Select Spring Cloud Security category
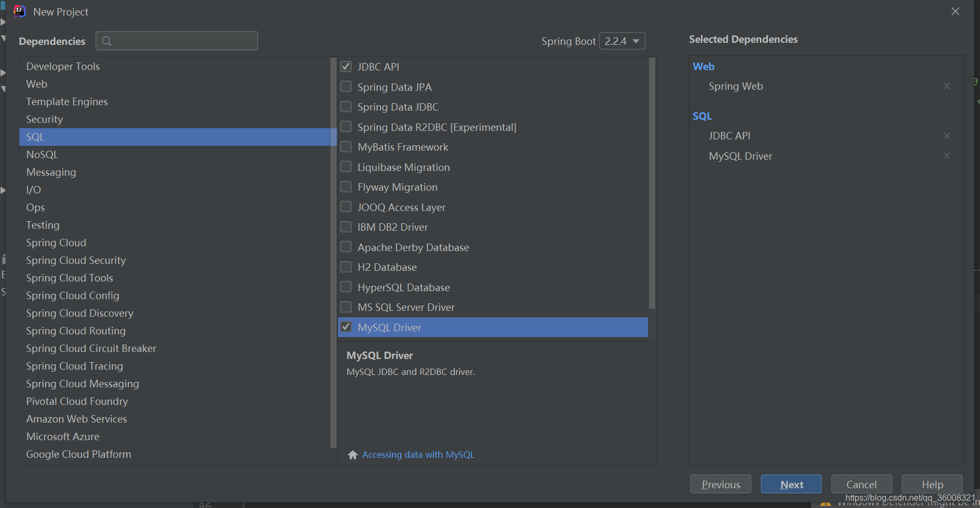 (175, 260)
